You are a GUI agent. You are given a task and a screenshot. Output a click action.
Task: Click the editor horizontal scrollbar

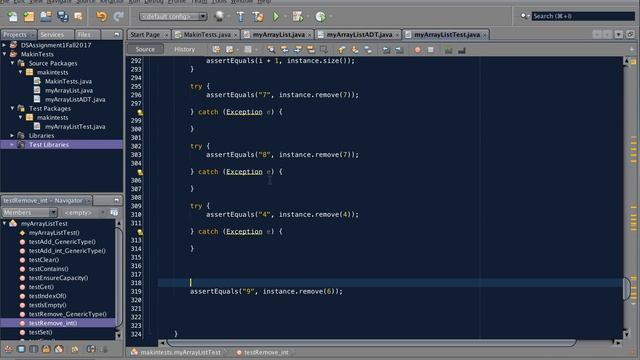click(371, 343)
